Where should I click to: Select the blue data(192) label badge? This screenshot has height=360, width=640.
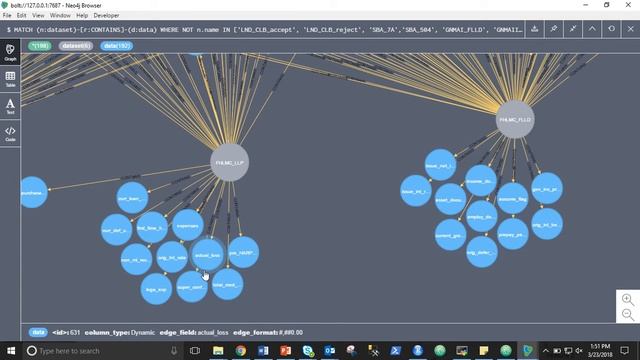click(116, 46)
